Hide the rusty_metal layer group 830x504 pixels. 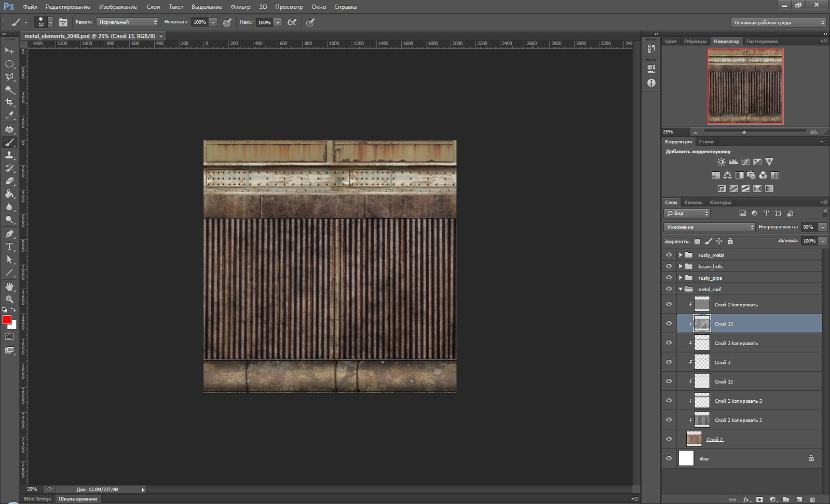[669, 255]
